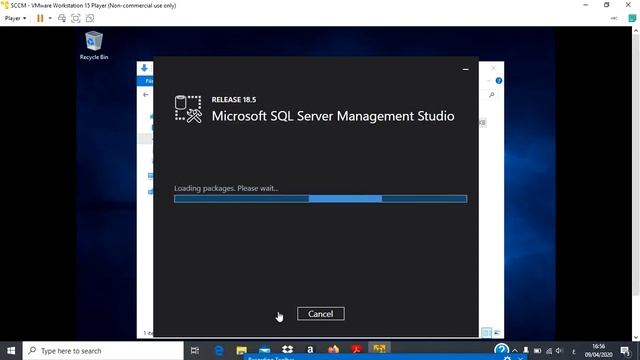Open Amazon shortcut on the taskbar

click(x=310, y=349)
